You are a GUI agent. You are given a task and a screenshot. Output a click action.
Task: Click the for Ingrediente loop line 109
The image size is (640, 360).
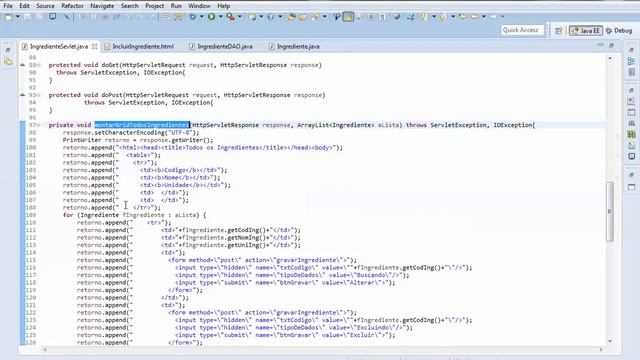pyautogui.click(x=134, y=215)
